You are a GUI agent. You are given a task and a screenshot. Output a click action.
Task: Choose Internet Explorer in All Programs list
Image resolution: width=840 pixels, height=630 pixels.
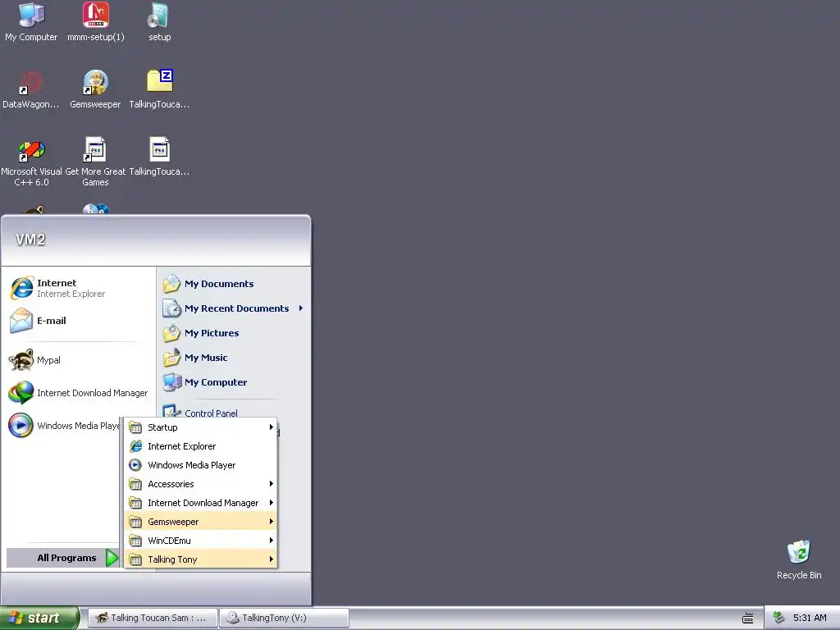pyautogui.click(x=201, y=446)
